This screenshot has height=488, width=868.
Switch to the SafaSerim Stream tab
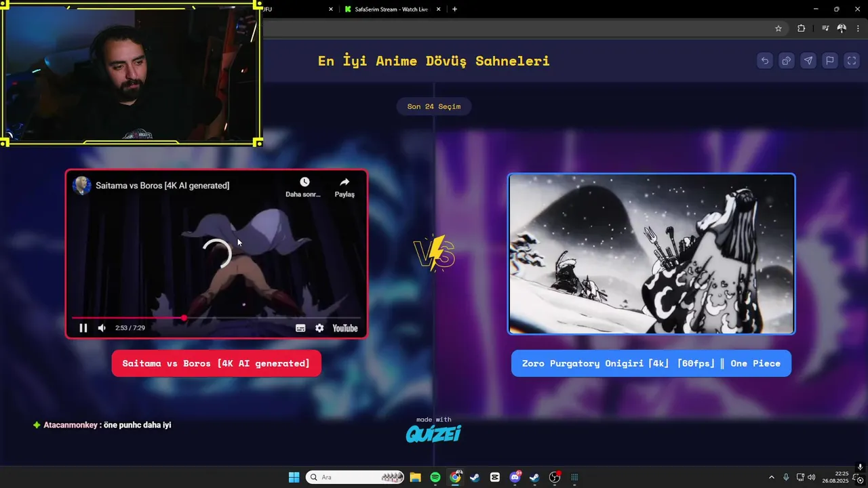(x=391, y=9)
